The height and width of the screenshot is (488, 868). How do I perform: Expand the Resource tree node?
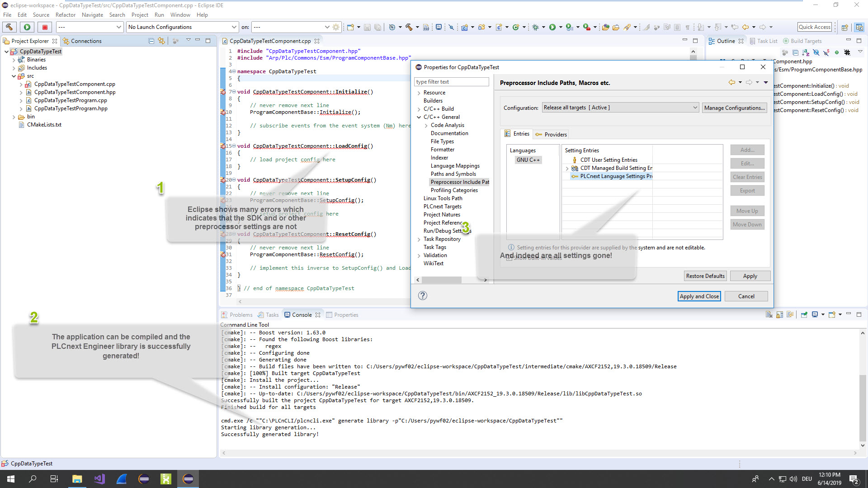[419, 93]
